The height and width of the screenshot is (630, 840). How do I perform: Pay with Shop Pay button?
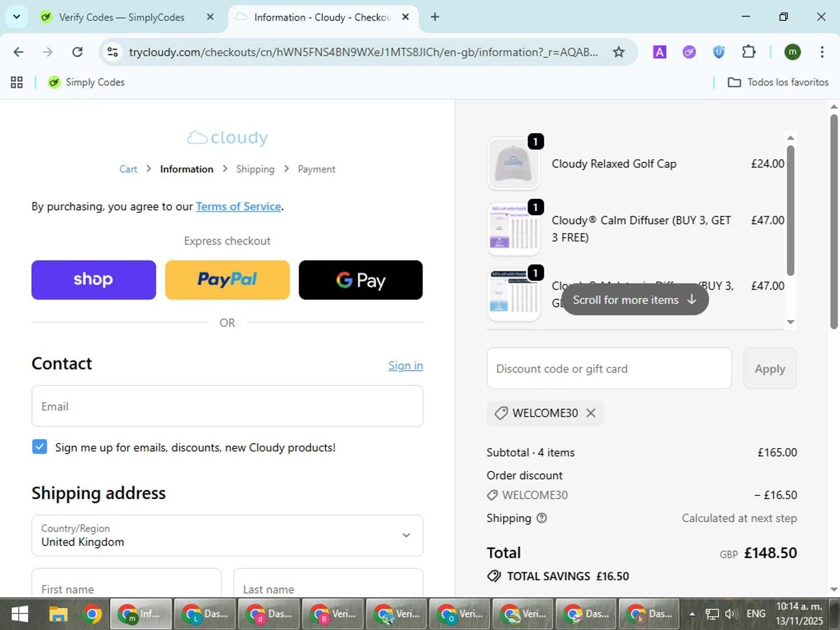94,280
